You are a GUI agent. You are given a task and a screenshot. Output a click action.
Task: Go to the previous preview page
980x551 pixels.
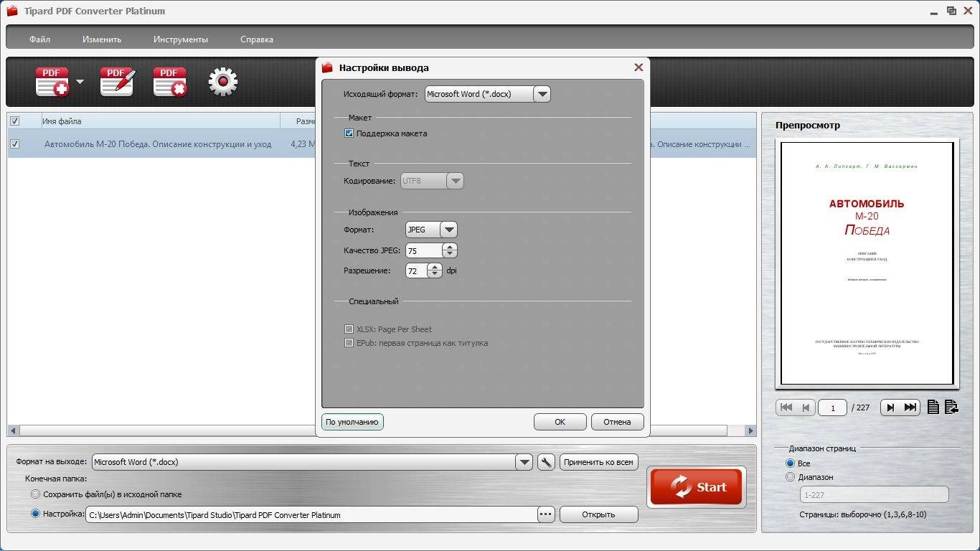[806, 408]
